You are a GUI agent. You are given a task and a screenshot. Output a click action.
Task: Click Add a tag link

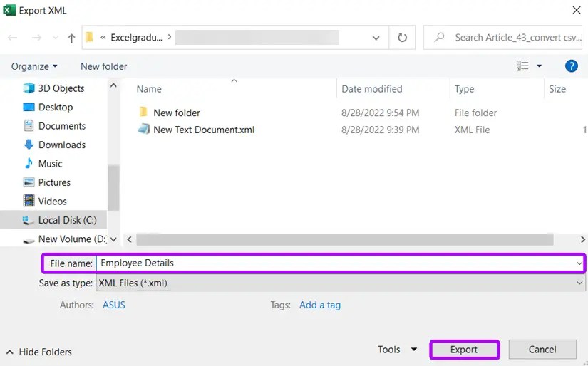point(320,305)
